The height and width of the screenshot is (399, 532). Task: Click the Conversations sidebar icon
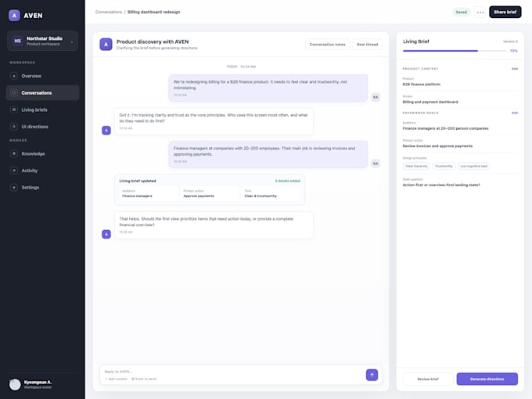(14, 92)
